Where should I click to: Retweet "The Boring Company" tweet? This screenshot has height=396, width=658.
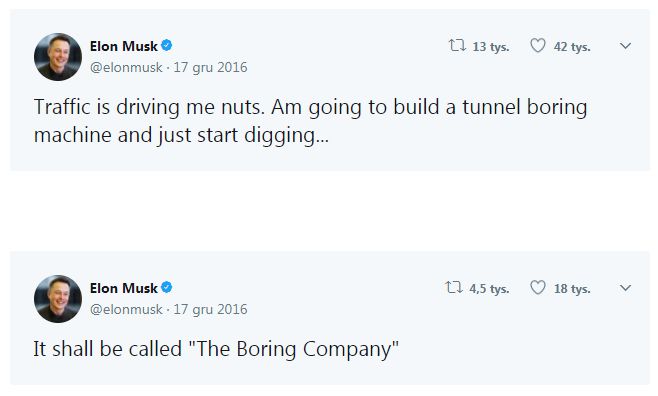point(454,288)
